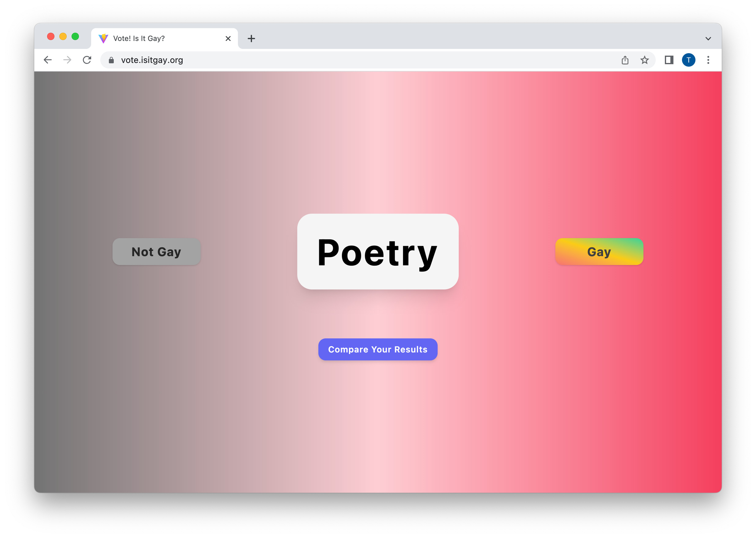Click the Poetry word card

pyautogui.click(x=377, y=252)
